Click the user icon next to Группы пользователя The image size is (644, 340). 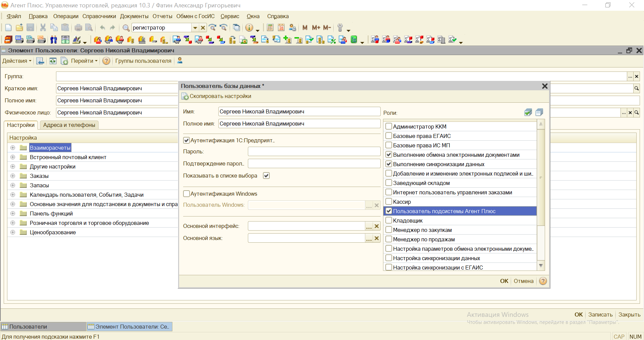pyautogui.click(x=180, y=60)
